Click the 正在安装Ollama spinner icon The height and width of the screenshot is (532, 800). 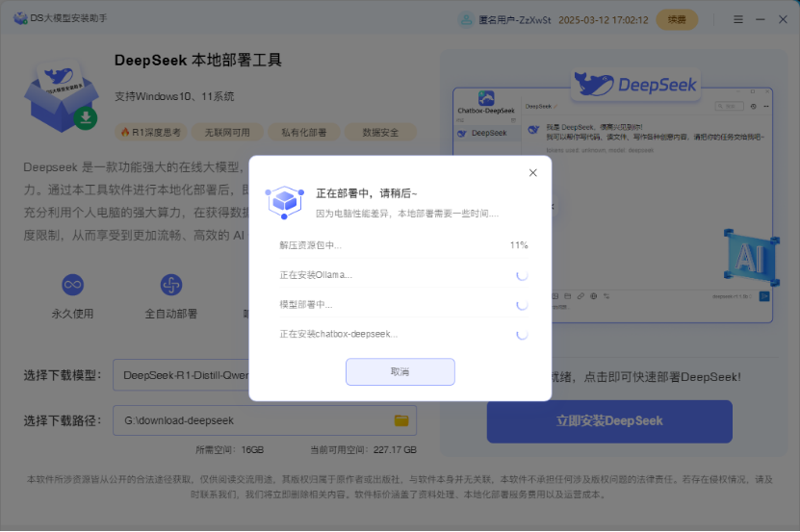pos(522,275)
